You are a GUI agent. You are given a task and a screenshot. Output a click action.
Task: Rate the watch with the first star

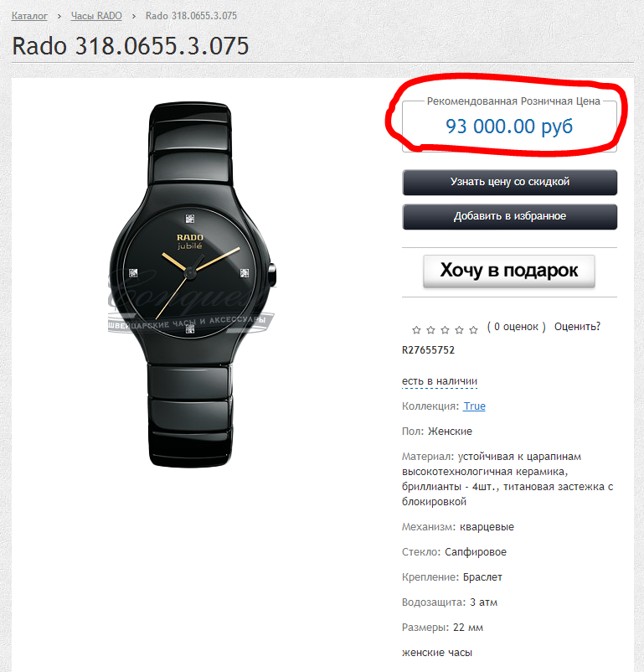pyautogui.click(x=416, y=330)
